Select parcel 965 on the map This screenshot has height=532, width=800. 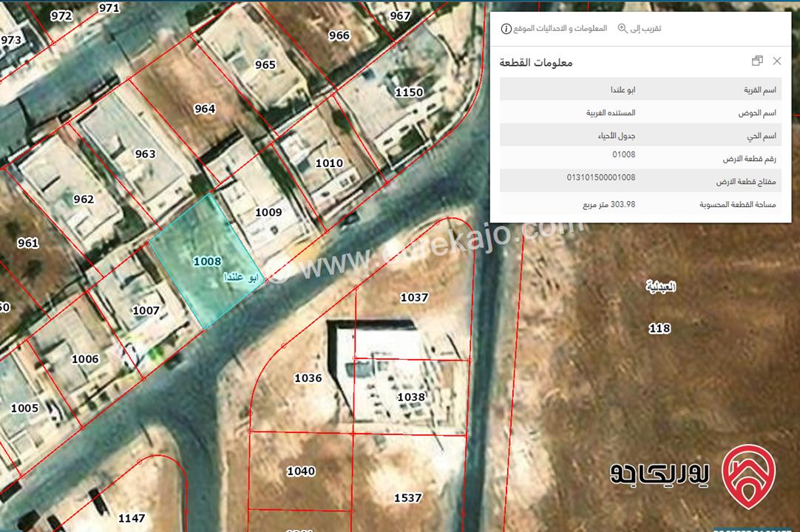pyautogui.click(x=265, y=65)
